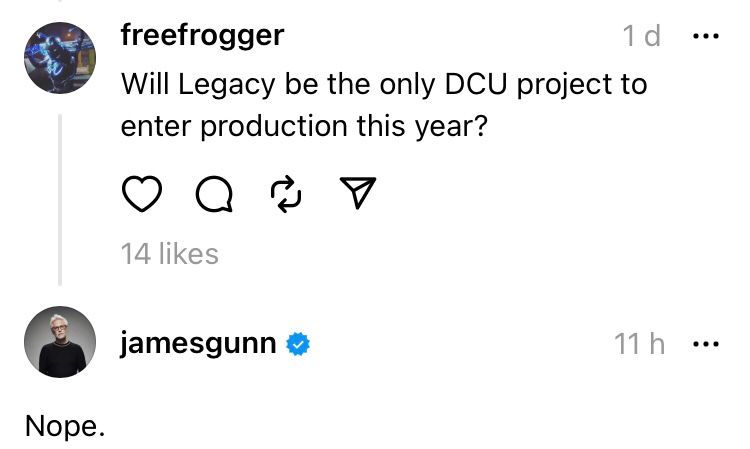Click the "enter production this year?" text line
Screen dimensions: 750x449
click(303, 127)
